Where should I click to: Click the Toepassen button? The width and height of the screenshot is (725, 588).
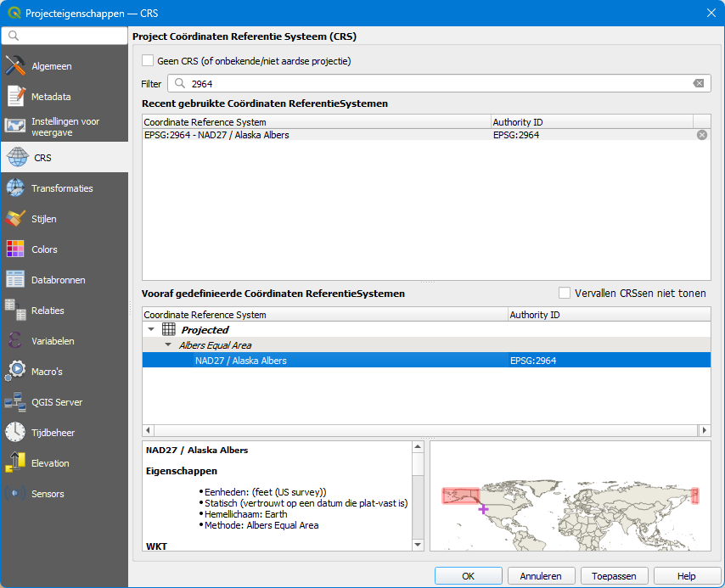pos(614,575)
